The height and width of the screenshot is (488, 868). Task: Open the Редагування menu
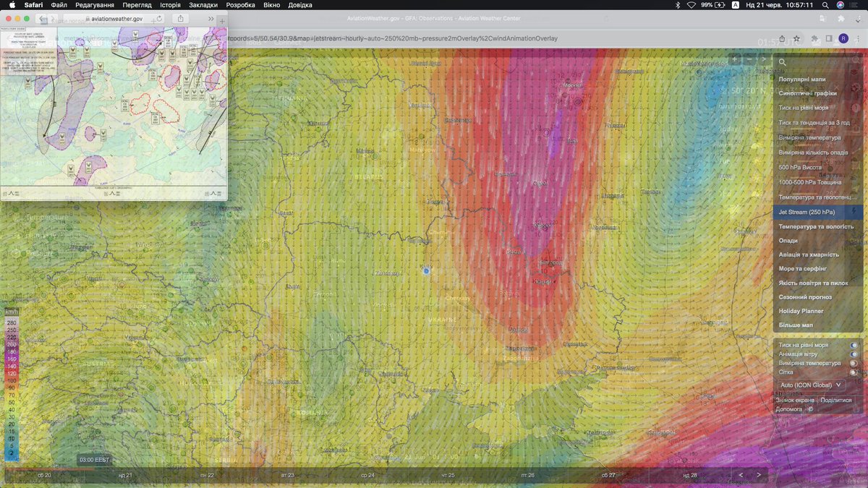click(94, 5)
